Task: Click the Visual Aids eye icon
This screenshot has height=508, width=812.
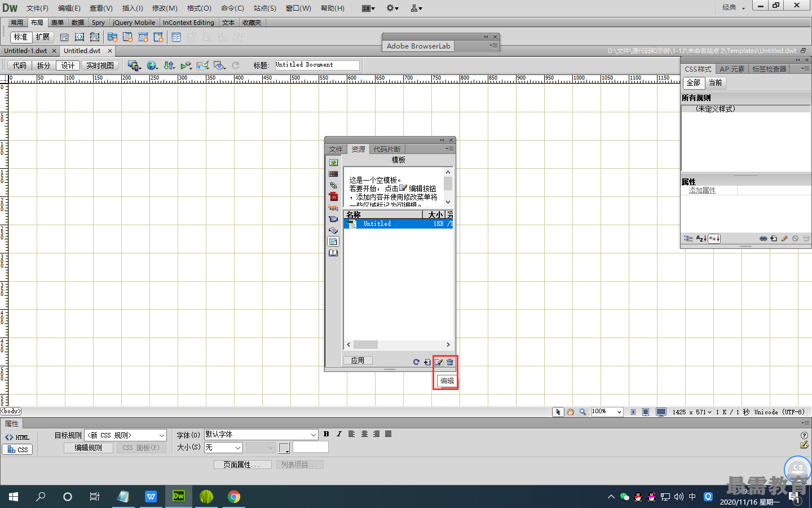Action: (x=219, y=65)
